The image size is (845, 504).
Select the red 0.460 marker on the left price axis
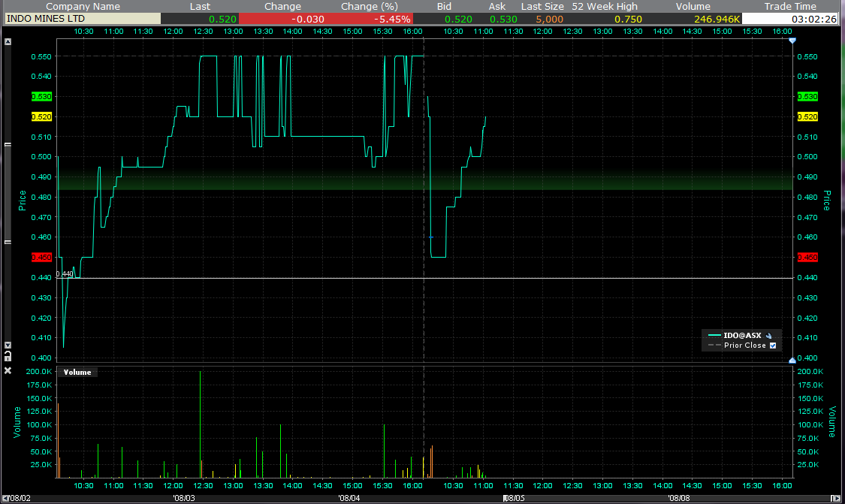[42, 257]
